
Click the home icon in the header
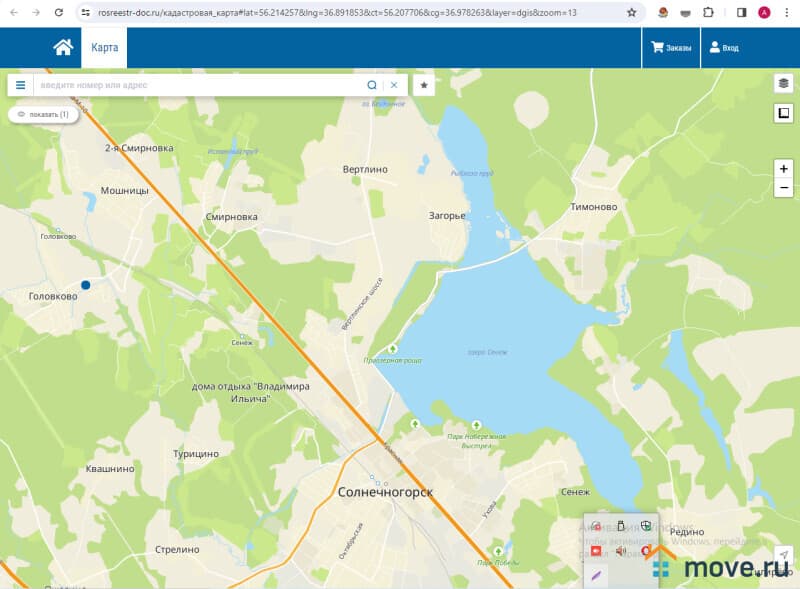click(63, 48)
